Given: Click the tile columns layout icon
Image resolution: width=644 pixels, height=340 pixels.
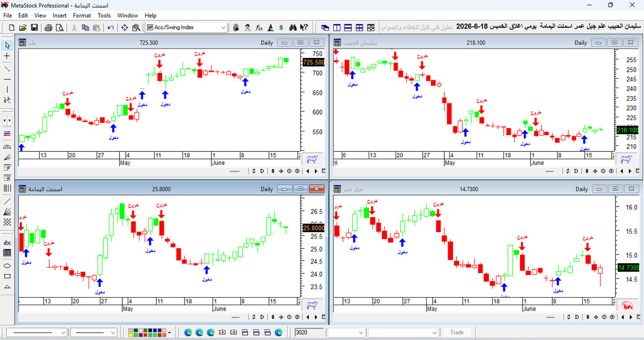Looking at the screenshot, I should [337, 27].
